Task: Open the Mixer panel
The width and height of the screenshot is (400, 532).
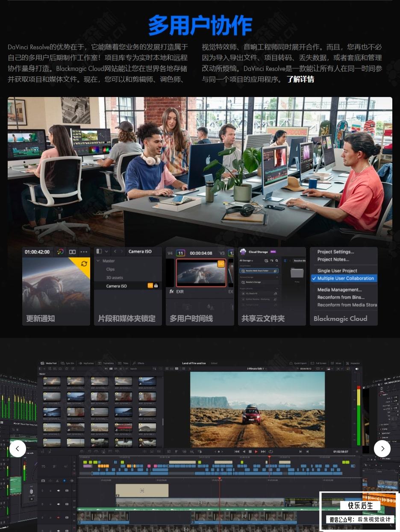Action: (x=336, y=363)
